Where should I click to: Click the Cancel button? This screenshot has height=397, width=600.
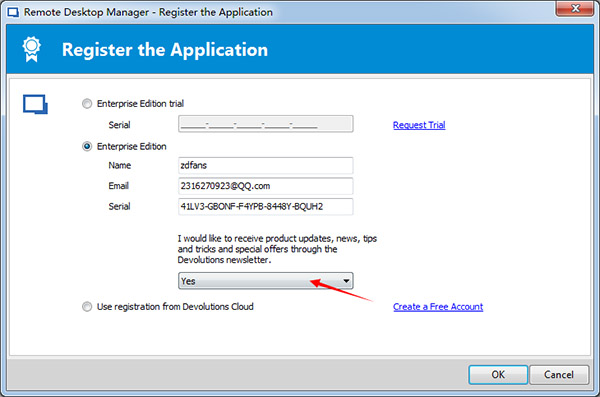click(x=559, y=374)
